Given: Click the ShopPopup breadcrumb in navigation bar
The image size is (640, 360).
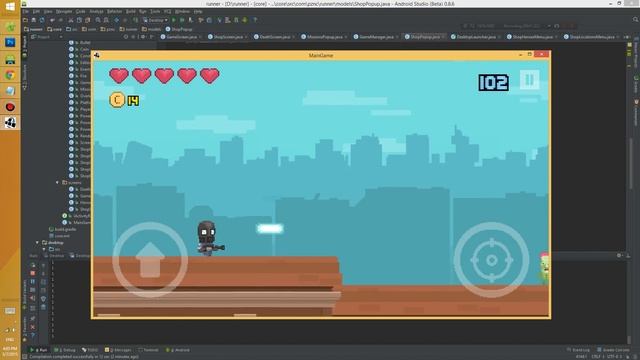Looking at the screenshot, I should tap(178, 29).
